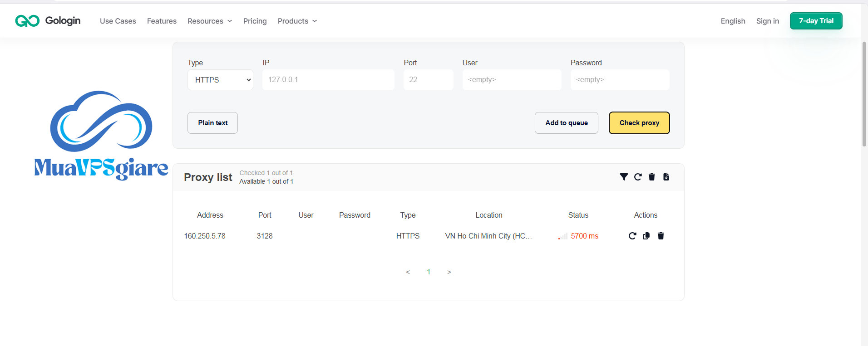Screen dimensions: 868x346
Task: Go to the next proxy list page
Action: [x=449, y=272]
